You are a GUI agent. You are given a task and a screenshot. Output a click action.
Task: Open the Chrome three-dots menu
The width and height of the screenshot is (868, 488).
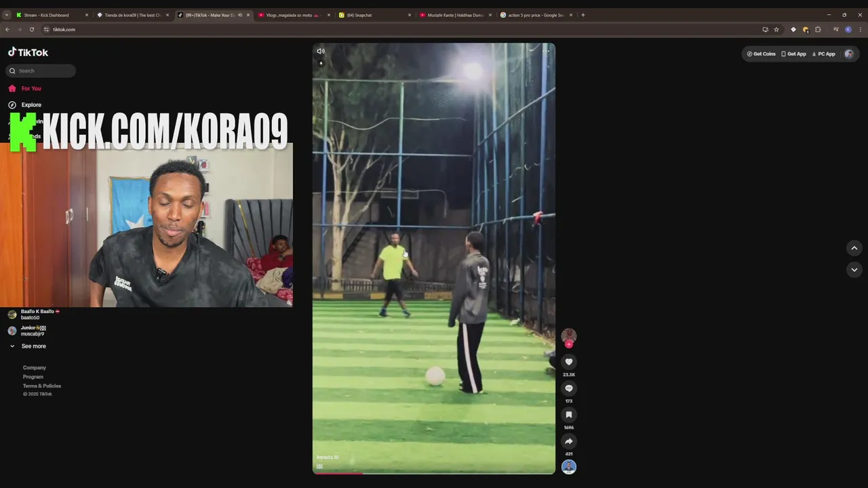pyautogui.click(x=861, y=29)
